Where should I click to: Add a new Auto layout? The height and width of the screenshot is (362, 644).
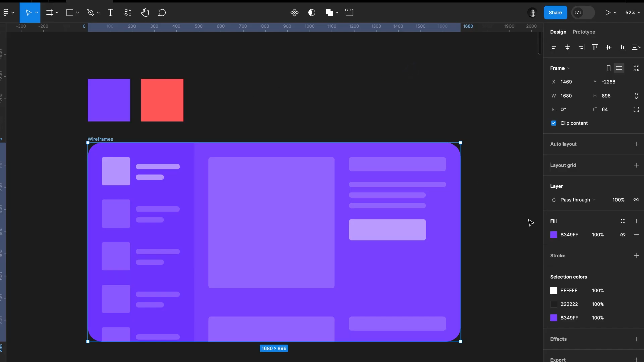[636, 144]
